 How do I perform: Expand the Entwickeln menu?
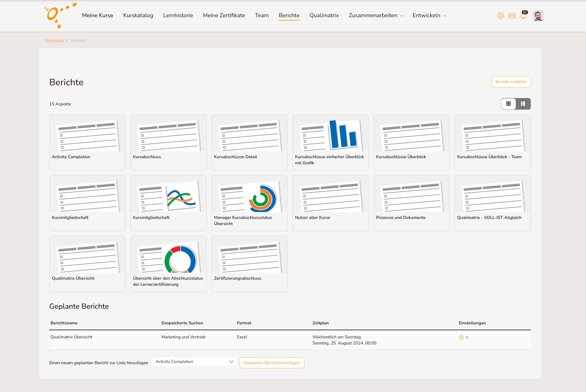click(429, 15)
